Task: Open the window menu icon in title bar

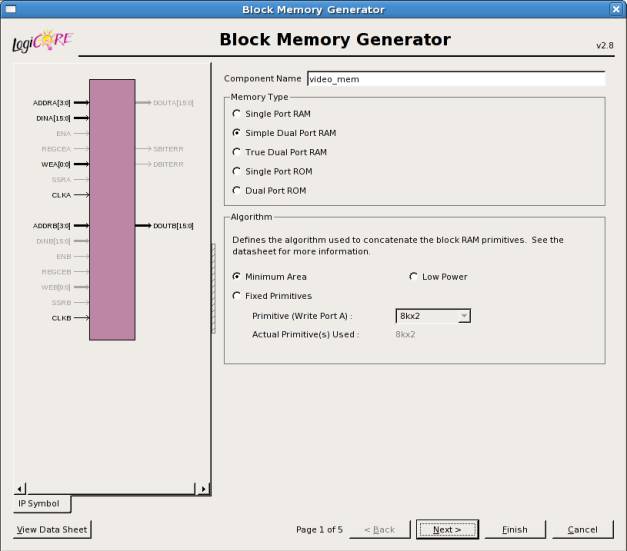Action: 10,9
